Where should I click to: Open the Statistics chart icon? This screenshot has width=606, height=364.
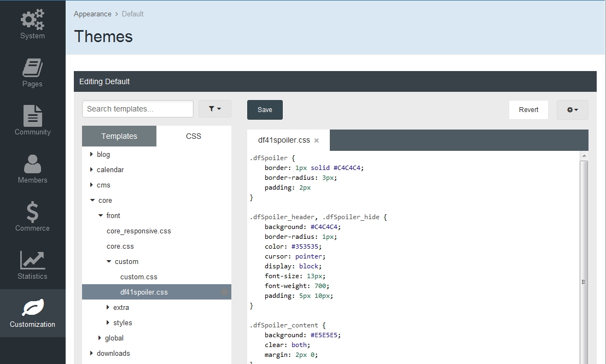(x=32, y=260)
